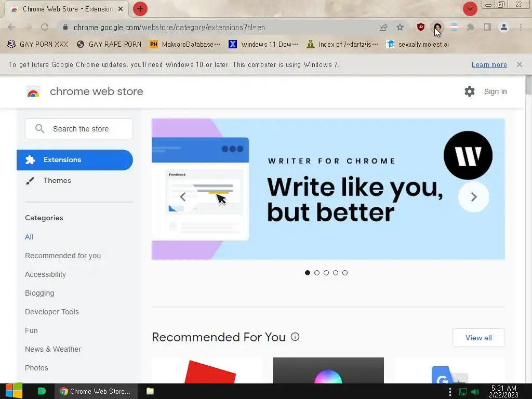Image resolution: width=532 pixels, height=399 pixels.
Task: Share this page using the share icon
Action: 383,27
